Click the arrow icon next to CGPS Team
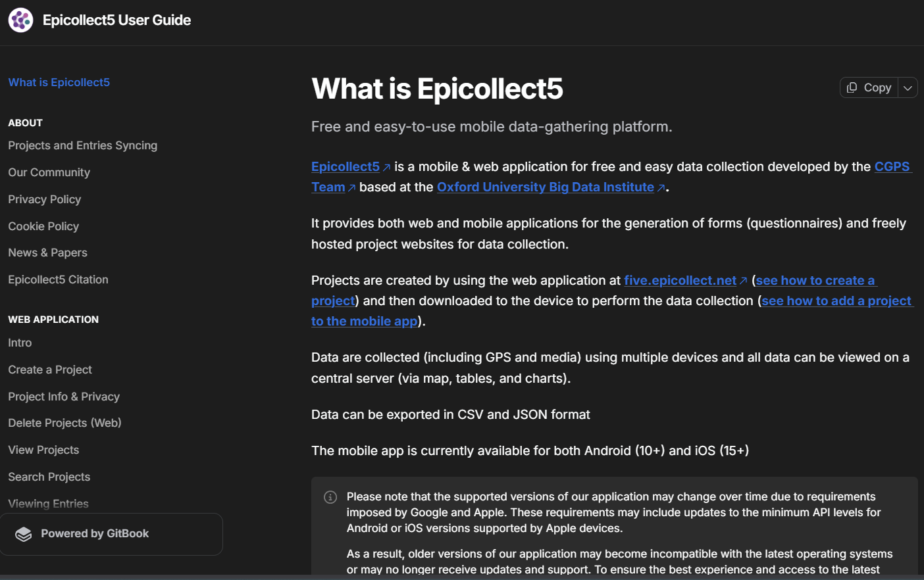Image resolution: width=924 pixels, height=580 pixels. coord(353,187)
